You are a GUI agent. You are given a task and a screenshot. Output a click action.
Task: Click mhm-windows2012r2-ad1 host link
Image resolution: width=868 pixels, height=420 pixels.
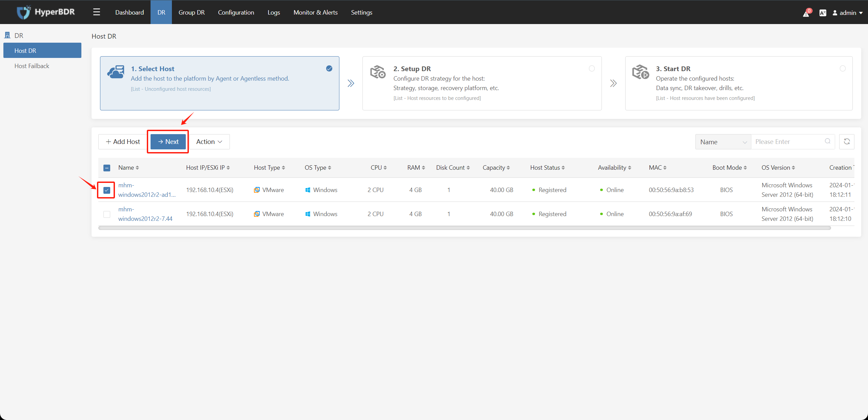146,190
